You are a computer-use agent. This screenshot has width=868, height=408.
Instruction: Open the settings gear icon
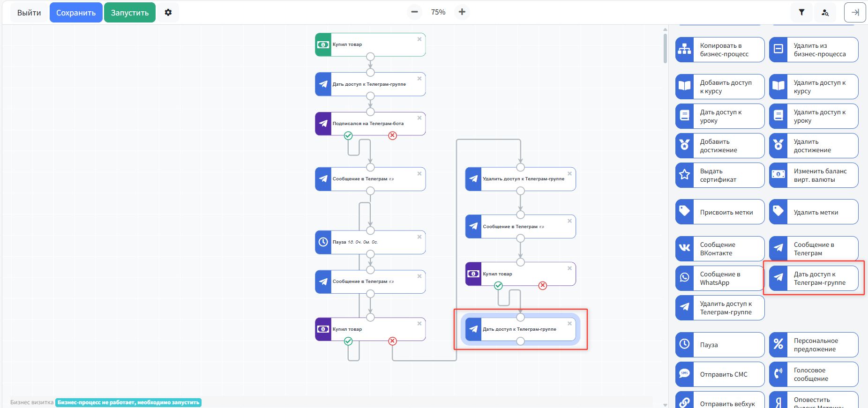(x=168, y=13)
